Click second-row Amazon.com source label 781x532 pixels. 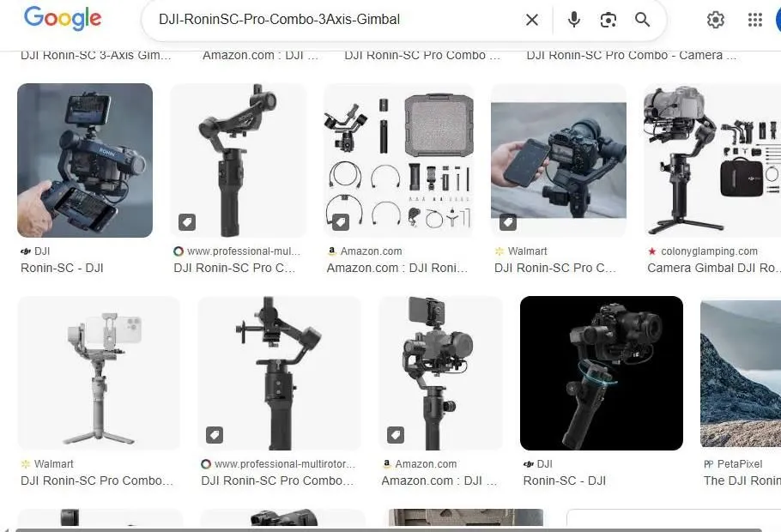[420, 463]
